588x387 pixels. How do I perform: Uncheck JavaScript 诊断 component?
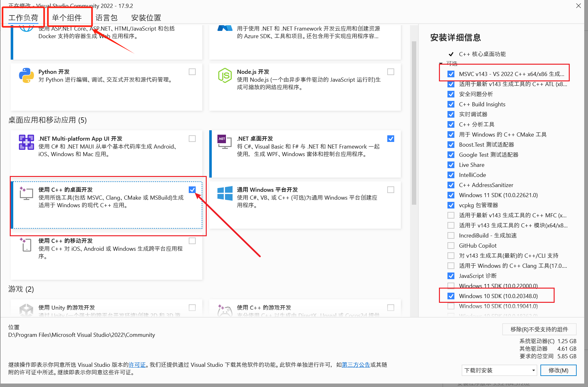(451, 276)
